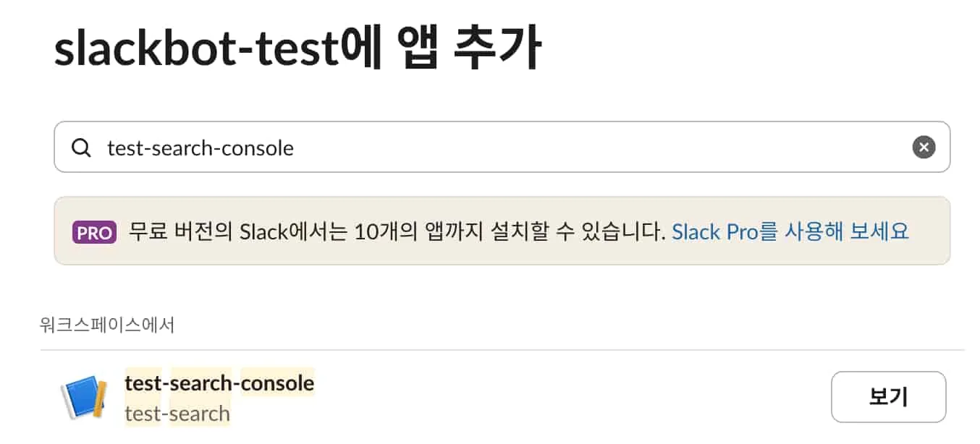Click the test-search highlighted subtitle text
This screenshot has height=444, width=980.
[177, 413]
